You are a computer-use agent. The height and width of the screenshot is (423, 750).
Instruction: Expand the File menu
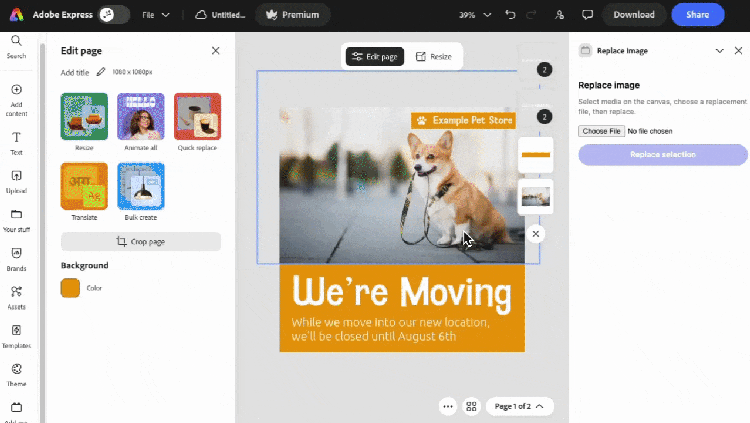(155, 15)
